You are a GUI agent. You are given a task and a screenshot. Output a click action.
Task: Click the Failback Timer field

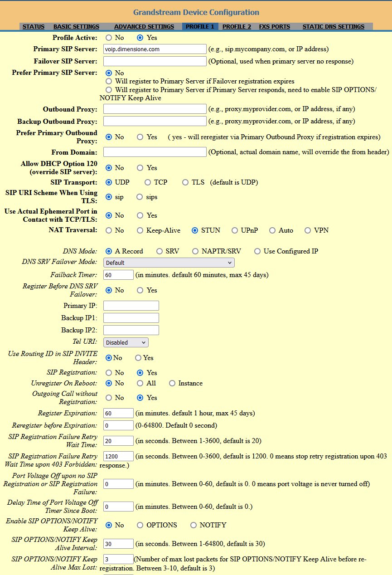(x=119, y=275)
